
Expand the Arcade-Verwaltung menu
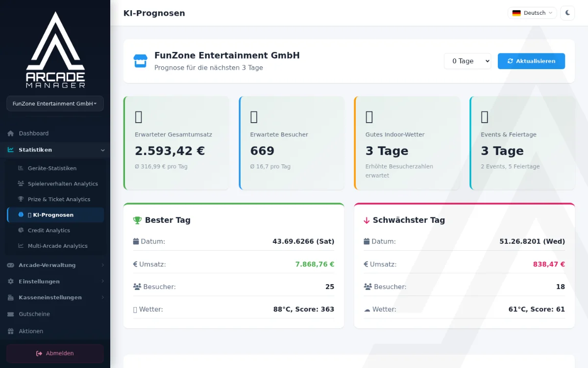point(55,265)
